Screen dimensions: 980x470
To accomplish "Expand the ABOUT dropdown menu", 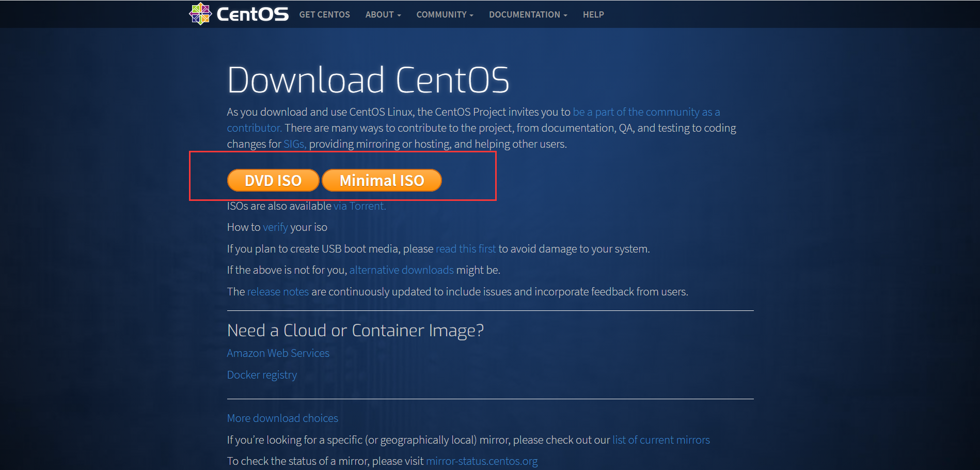I will pyautogui.click(x=383, y=14).
